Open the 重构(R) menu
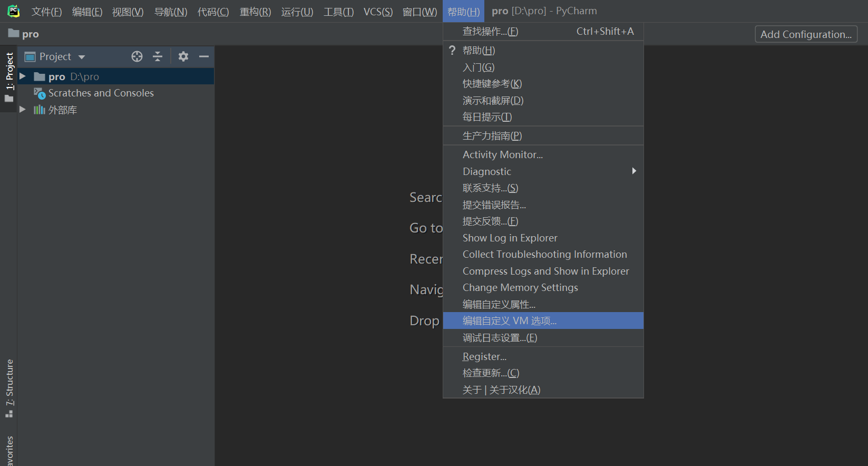The width and height of the screenshot is (868, 466). click(x=256, y=12)
